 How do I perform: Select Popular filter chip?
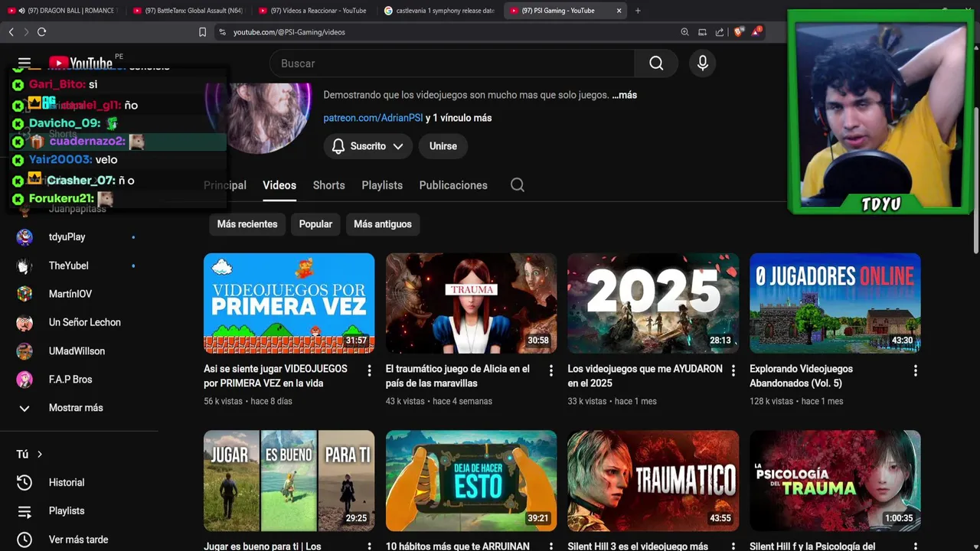coord(315,224)
